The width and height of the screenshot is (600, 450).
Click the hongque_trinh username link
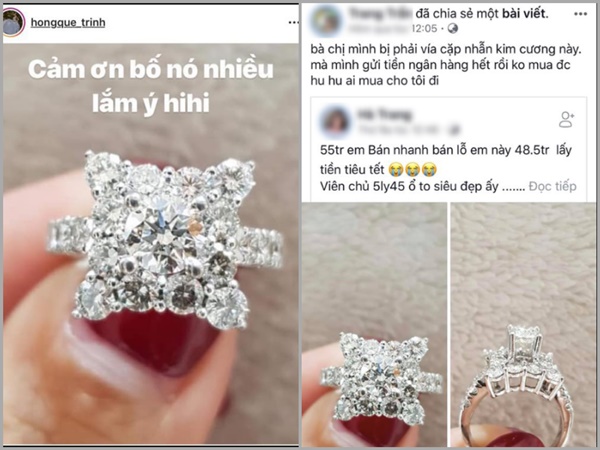point(68,23)
